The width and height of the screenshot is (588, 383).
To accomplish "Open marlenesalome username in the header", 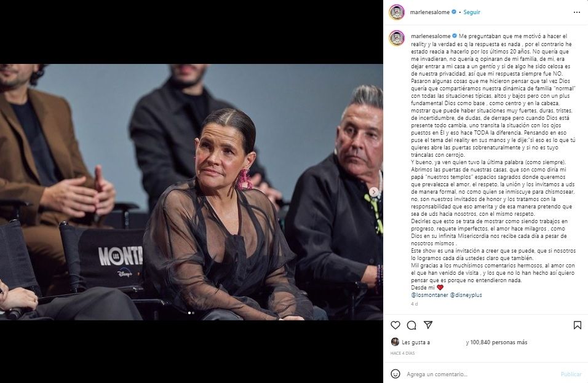I will click(x=430, y=12).
